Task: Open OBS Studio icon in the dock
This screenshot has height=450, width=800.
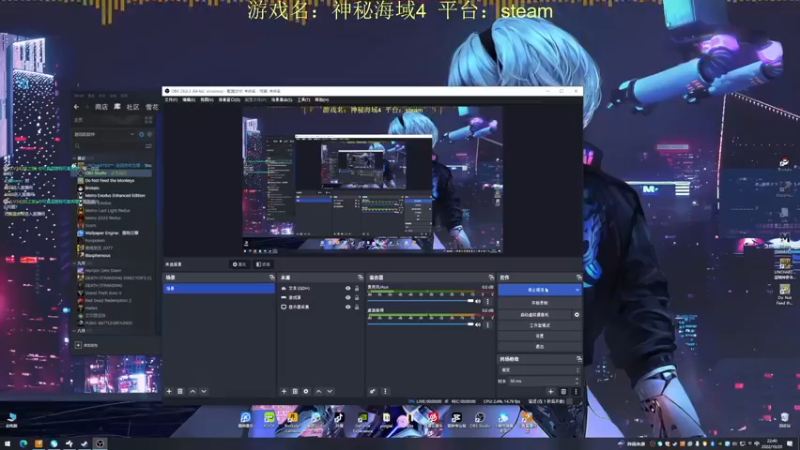Action: click(x=480, y=419)
